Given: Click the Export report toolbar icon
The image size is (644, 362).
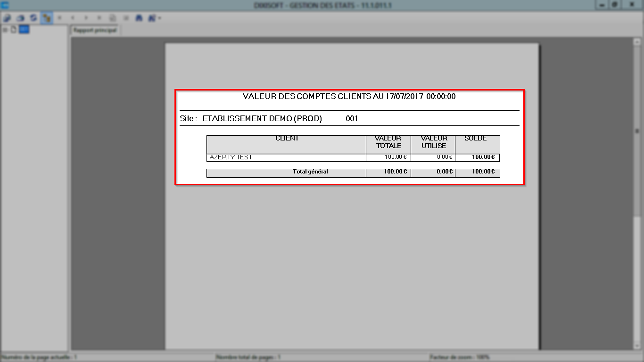Looking at the screenshot, I should (8, 18).
